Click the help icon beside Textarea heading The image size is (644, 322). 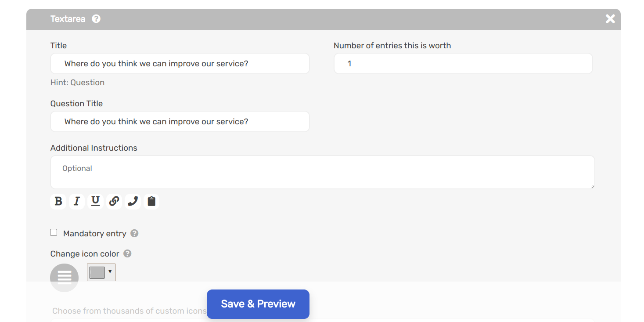point(96,19)
